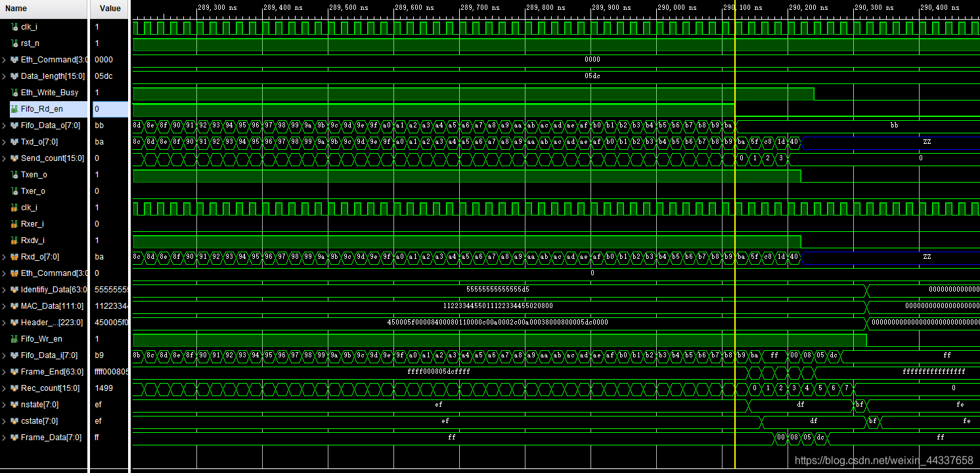
Task: Select the cstate[7:0] signal name
Action: point(39,421)
